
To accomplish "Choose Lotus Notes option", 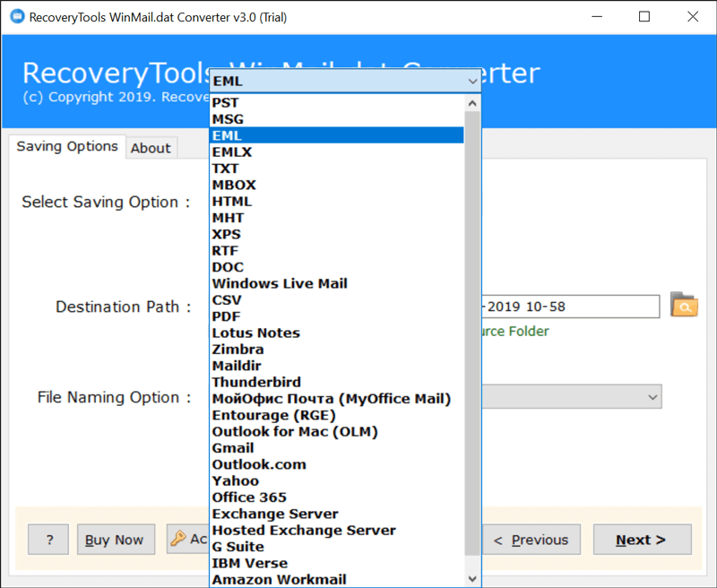I will pyautogui.click(x=337, y=333).
